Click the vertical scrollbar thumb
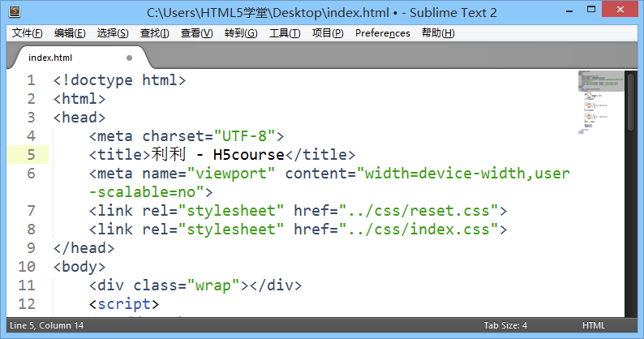The height and width of the screenshot is (339, 644). (x=631, y=101)
